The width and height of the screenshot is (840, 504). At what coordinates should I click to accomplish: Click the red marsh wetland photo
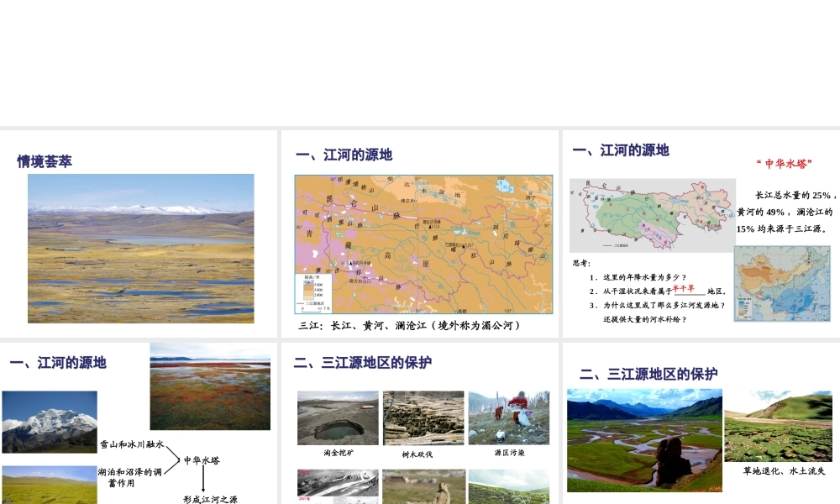210,386
